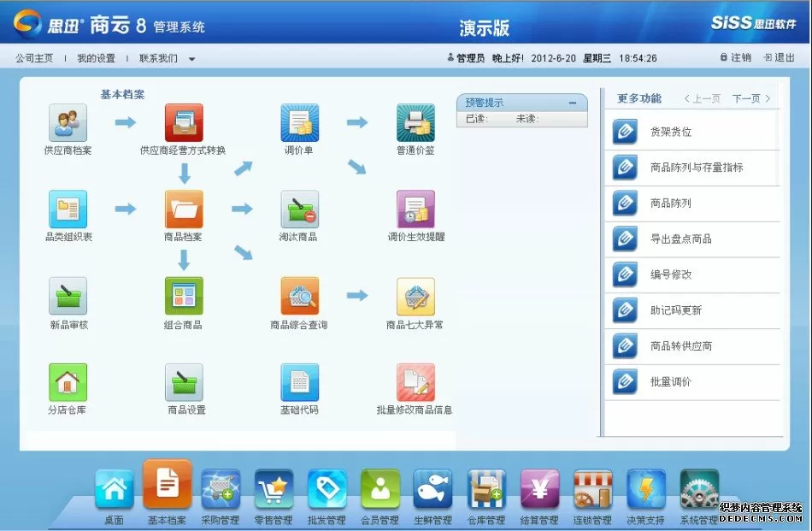This screenshot has height=531, width=812.
Task: Open the 分店仓库 branch warehouse icon
Action: tap(68, 383)
